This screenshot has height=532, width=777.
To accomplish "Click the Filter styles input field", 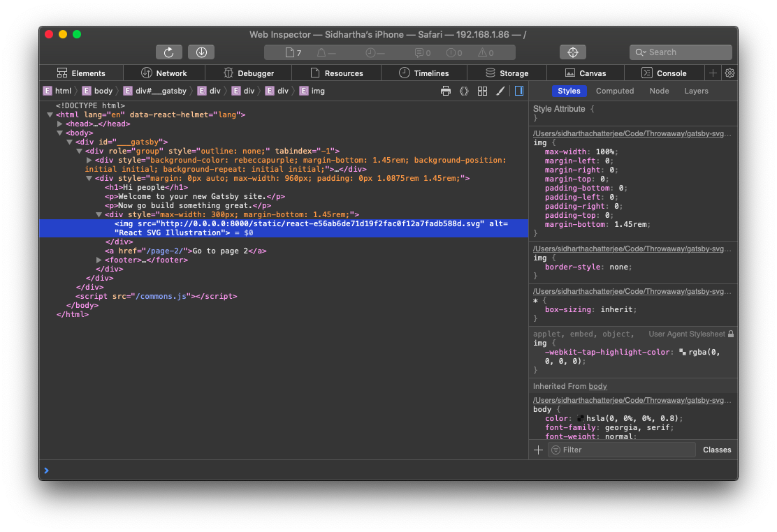I will 622,450.
